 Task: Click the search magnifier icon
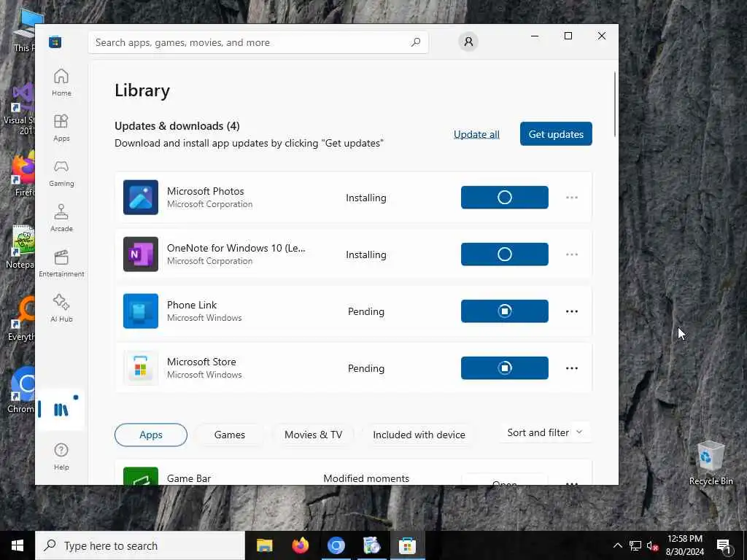point(415,42)
